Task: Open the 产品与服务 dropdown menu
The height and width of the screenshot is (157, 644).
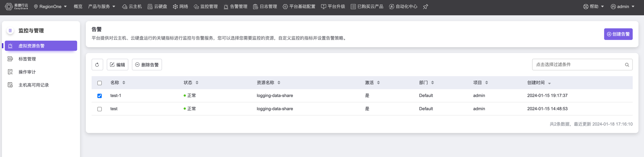Action: [102, 7]
